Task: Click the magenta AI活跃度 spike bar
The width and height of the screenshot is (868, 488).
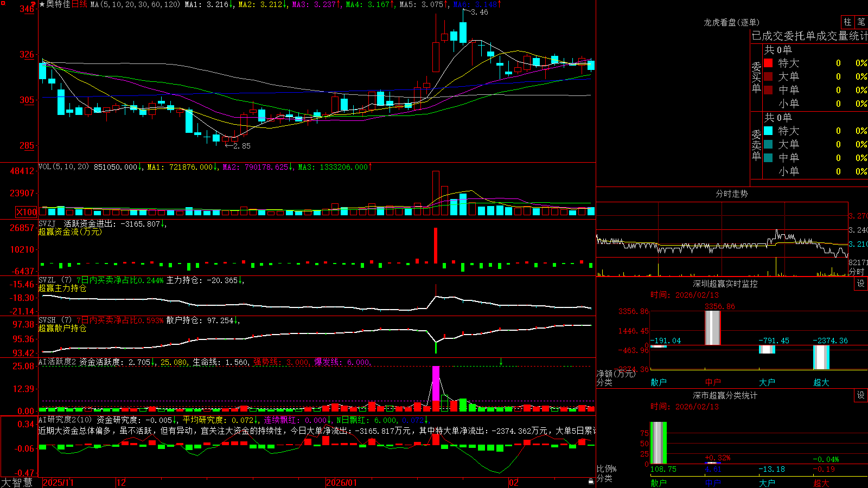Action: pos(436,384)
